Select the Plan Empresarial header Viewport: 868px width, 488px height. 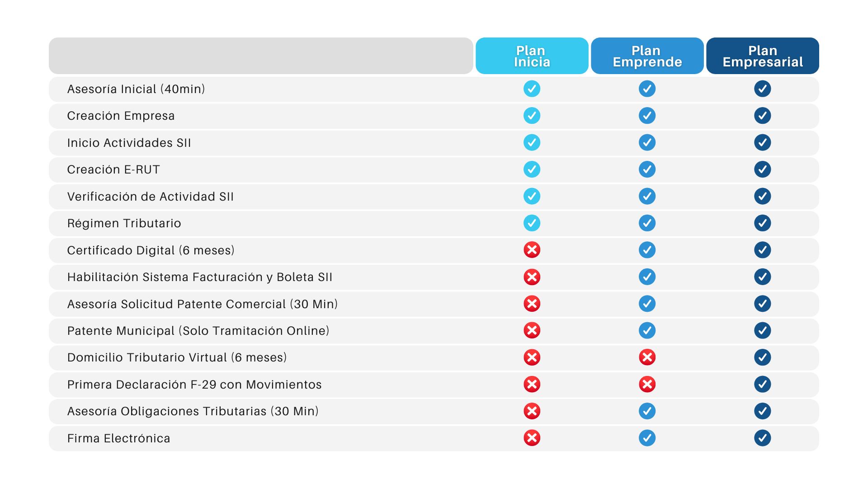coord(762,56)
